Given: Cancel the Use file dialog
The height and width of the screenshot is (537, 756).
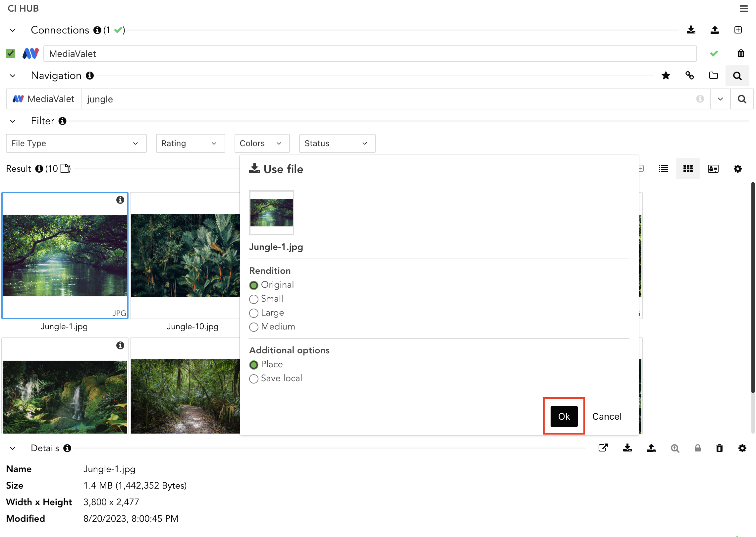Looking at the screenshot, I should point(607,416).
